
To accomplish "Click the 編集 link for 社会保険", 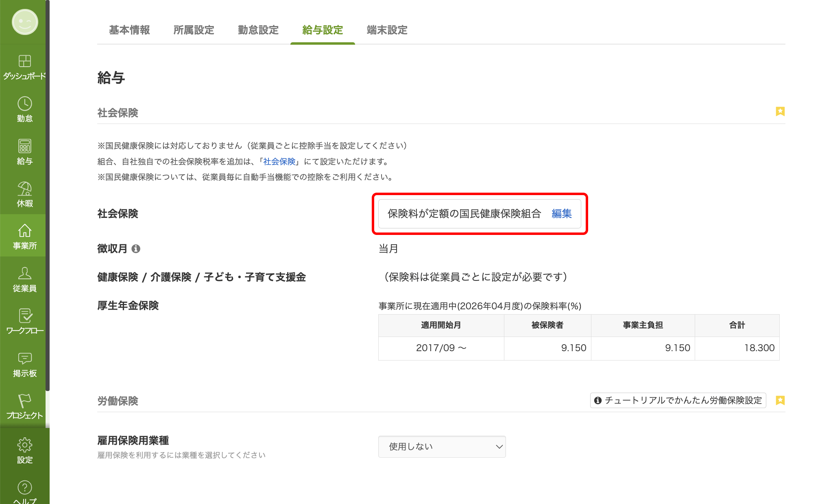I will (x=561, y=214).
